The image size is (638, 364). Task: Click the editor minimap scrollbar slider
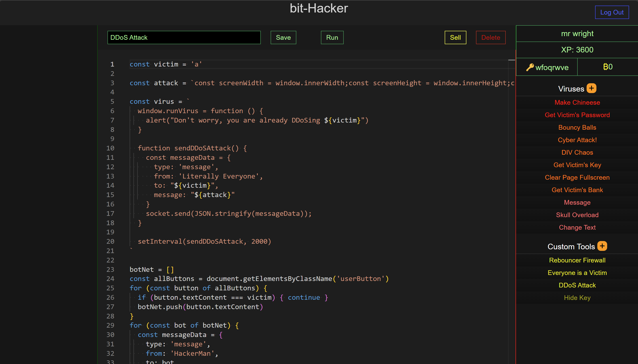pyautogui.click(x=511, y=60)
